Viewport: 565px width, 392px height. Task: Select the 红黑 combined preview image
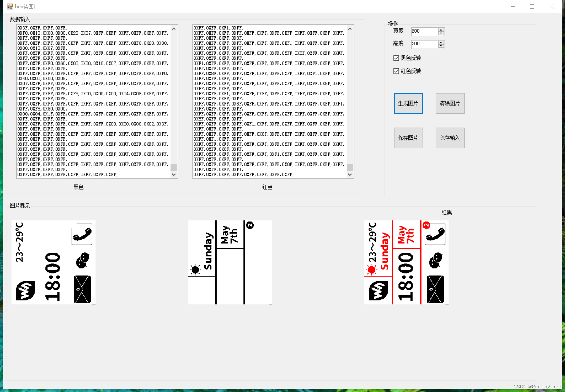pyautogui.click(x=406, y=262)
